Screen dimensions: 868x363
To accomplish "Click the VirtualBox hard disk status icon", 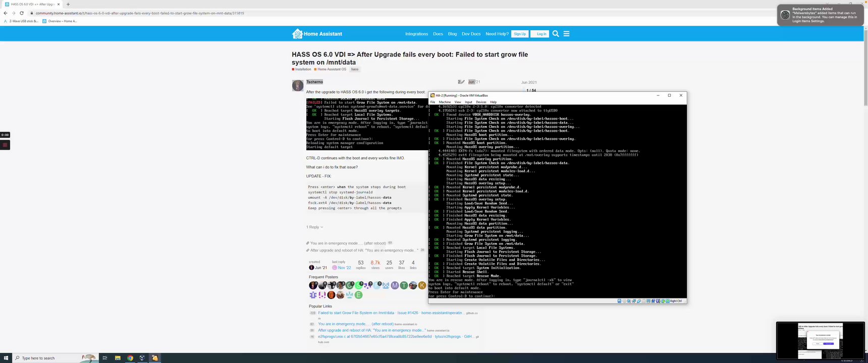I will tap(619, 301).
